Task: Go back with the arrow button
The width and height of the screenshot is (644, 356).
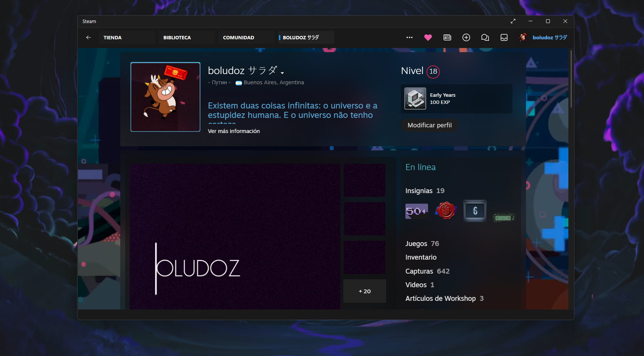Action: click(x=88, y=37)
